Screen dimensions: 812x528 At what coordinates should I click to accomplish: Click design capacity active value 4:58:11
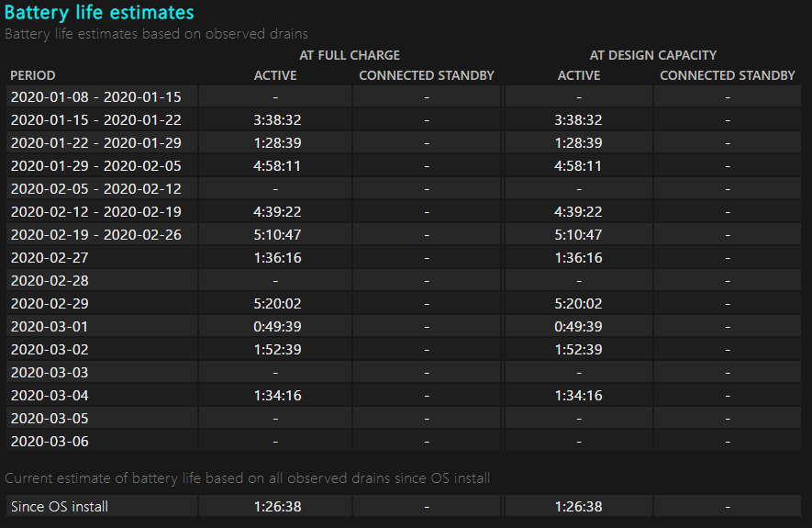tap(579, 165)
